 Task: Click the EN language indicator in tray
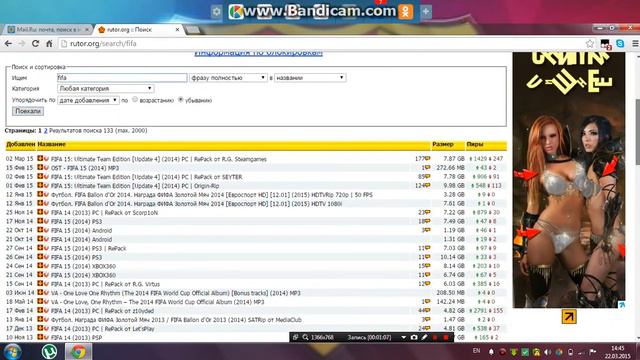[x=476, y=351]
